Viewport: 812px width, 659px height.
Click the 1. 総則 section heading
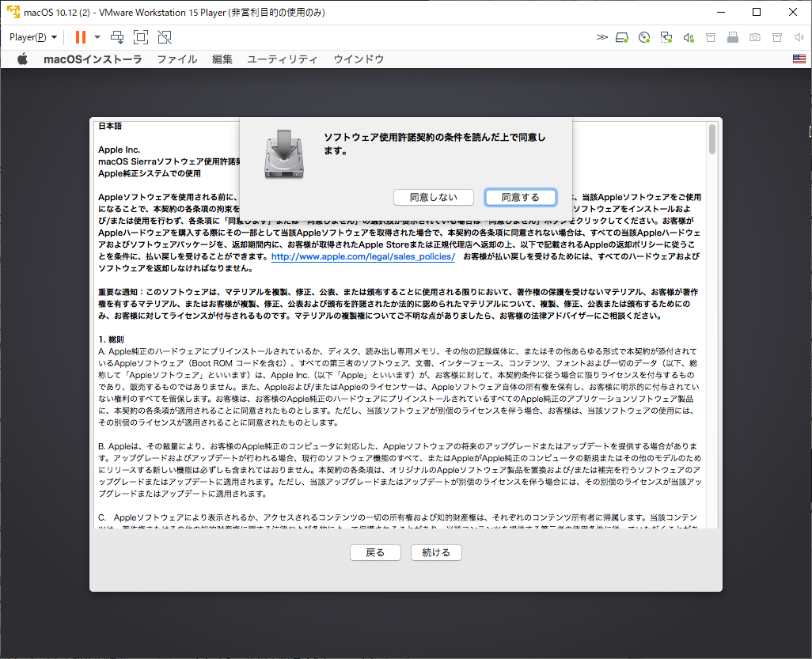click(112, 339)
